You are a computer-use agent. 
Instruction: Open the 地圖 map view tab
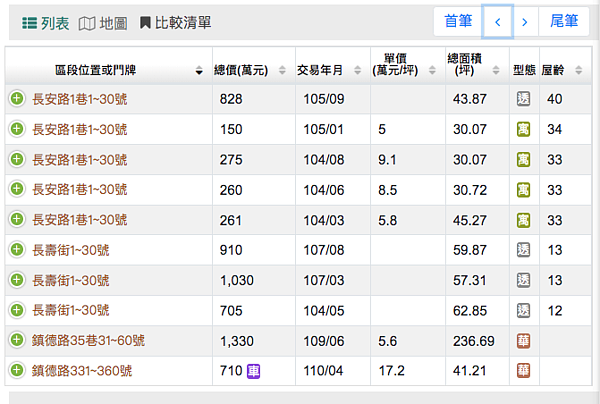[103, 23]
